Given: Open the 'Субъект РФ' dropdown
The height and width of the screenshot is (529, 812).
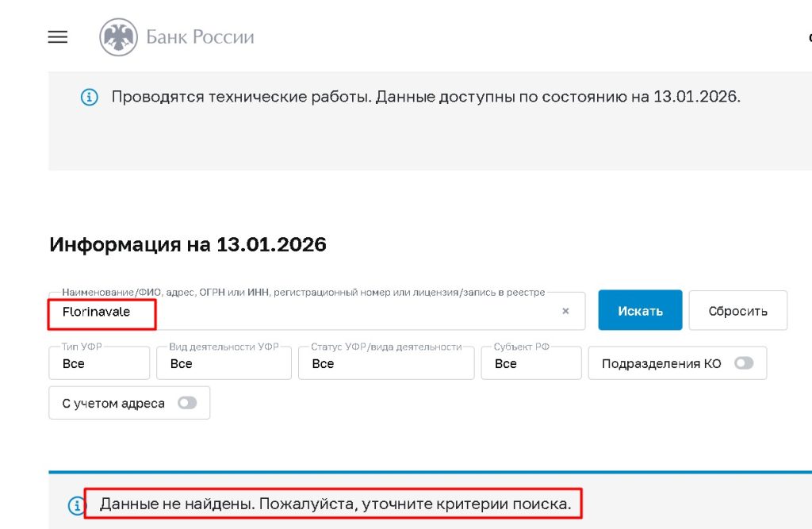Looking at the screenshot, I should (531, 363).
